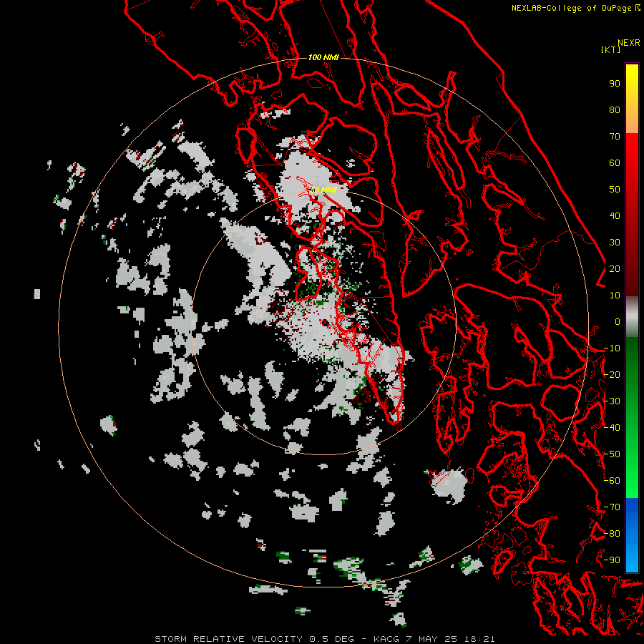Click the 20 value on the velocity scale
This screenshot has width=644, height=644.
(x=615, y=268)
